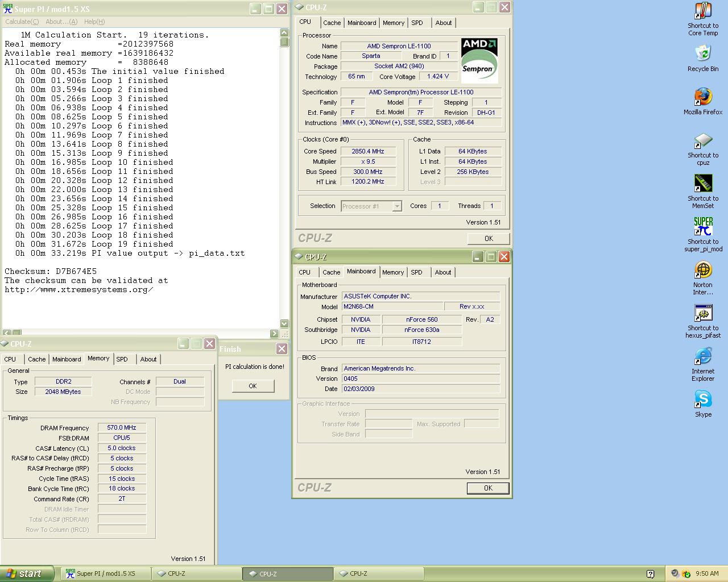This screenshot has width=728, height=582.
Task: Click OK in the Finish dialog
Action: click(x=253, y=386)
